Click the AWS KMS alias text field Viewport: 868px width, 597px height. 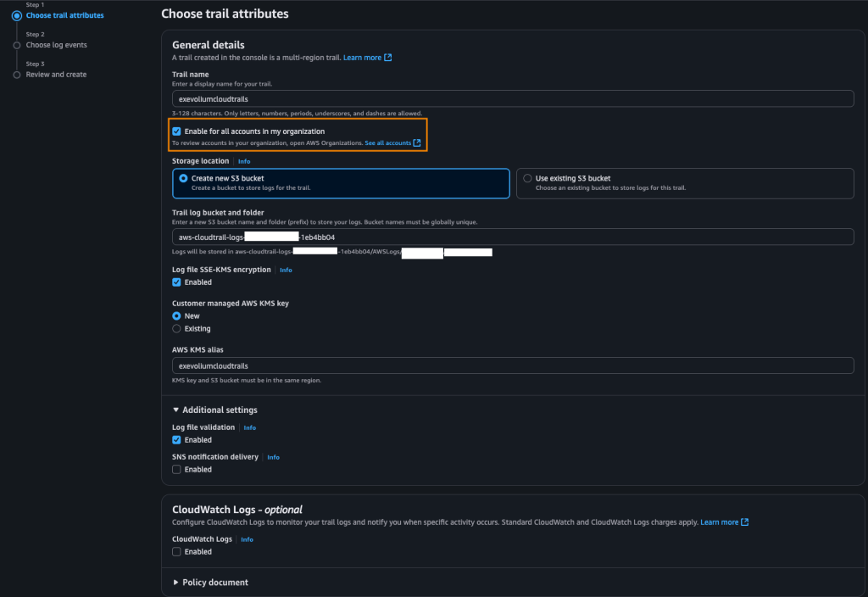pyautogui.click(x=512, y=365)
